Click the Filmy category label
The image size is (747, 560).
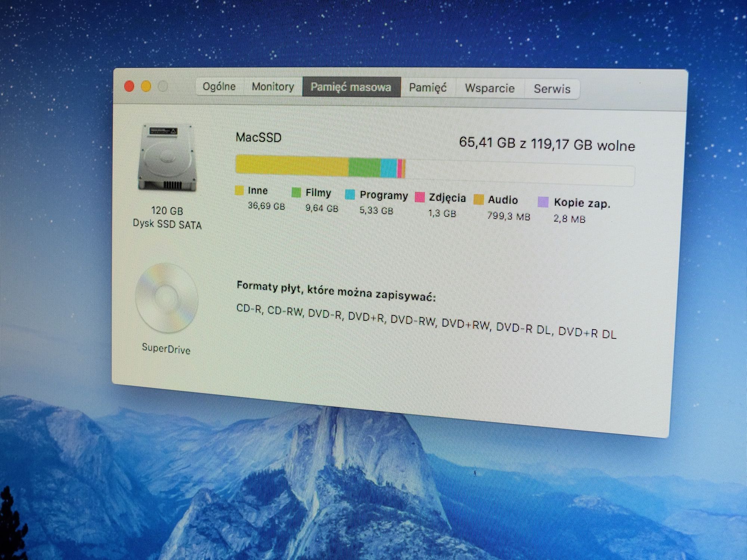pyautogui.click(x=318, y=193)
